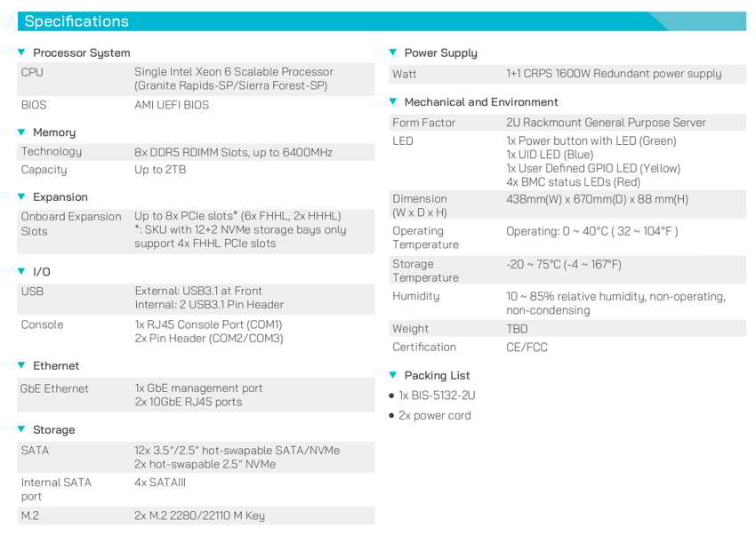Image resolution: width=756 pixels, height=536 pixels.
Task: Click the Packing List triangle icon
Action: [393, 375]
